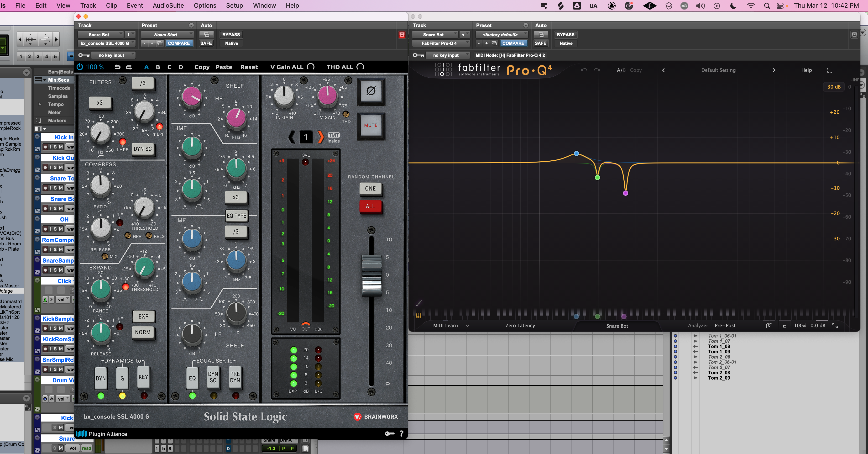Click SSL plugin automation enable icon
Image resolution: width=868 pixels, height=454 pixels.
click(206, 35)
